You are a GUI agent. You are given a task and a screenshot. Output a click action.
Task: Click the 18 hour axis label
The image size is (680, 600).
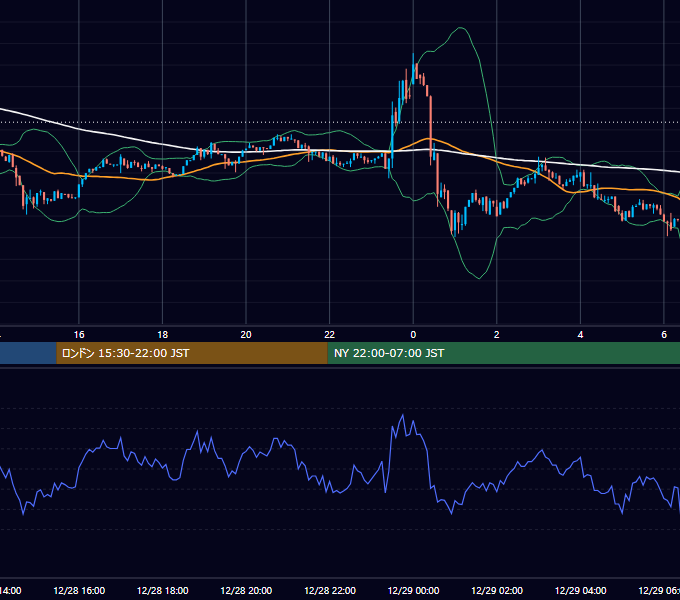(162, 335)
